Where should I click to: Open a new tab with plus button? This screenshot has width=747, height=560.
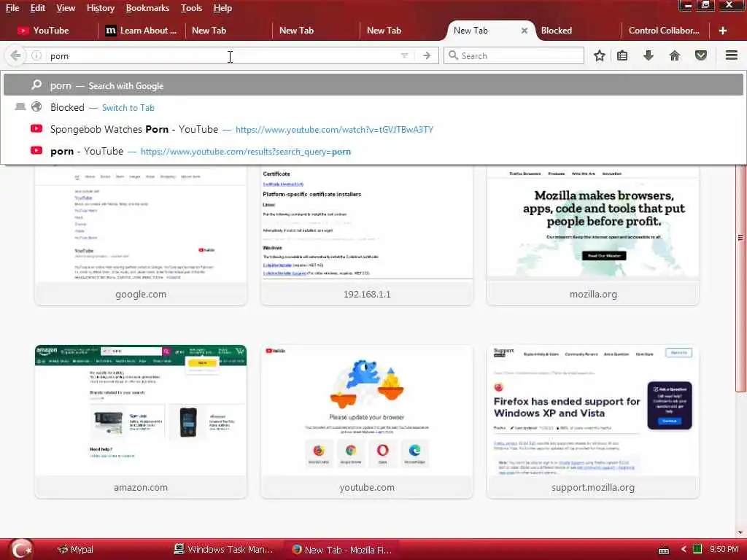(x=723, y=31)
